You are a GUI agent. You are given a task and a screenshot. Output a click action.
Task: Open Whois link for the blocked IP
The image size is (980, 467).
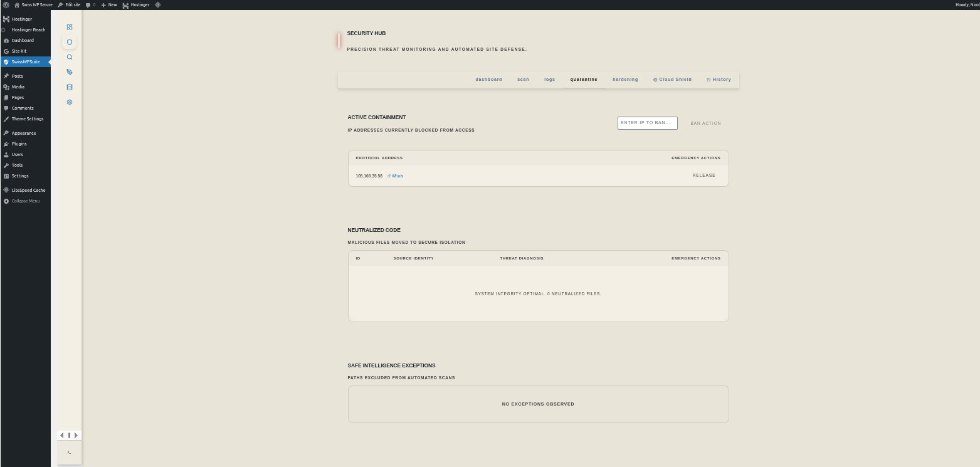pyautogui.click(x=396, y=176)
